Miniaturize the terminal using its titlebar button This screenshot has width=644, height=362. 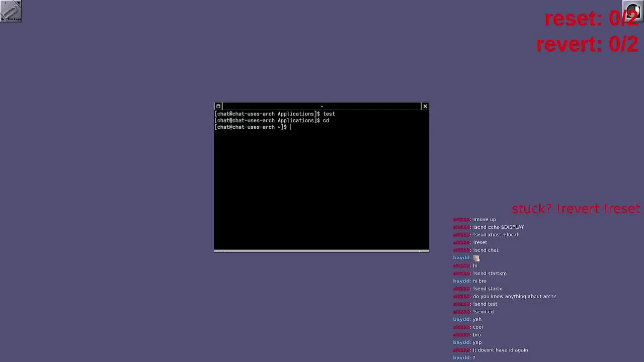click(x=218, y=106)
